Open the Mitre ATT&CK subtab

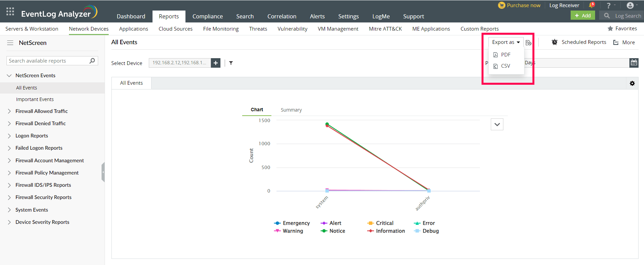tap(385, 29)
